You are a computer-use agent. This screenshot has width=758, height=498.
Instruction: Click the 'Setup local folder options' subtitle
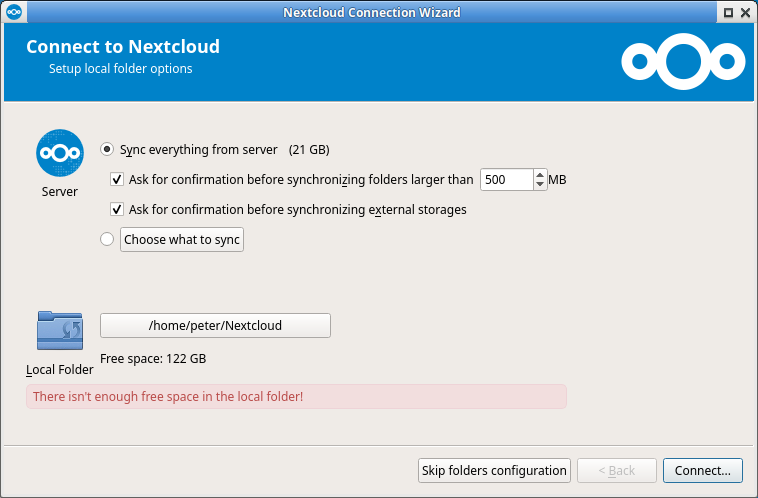tap(120, 69)
